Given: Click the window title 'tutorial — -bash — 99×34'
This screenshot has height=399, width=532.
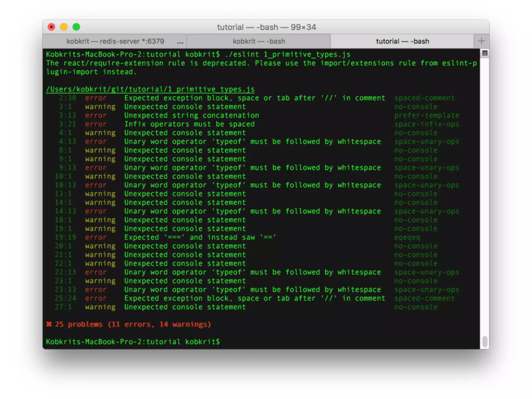Looking at the screenshot, I should pos(267,27).
